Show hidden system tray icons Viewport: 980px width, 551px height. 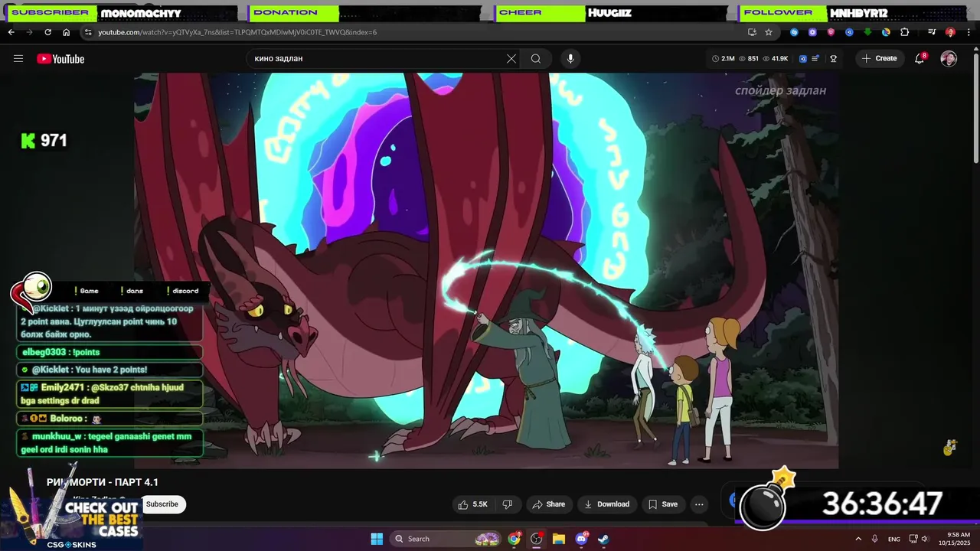tap(857, 539)
